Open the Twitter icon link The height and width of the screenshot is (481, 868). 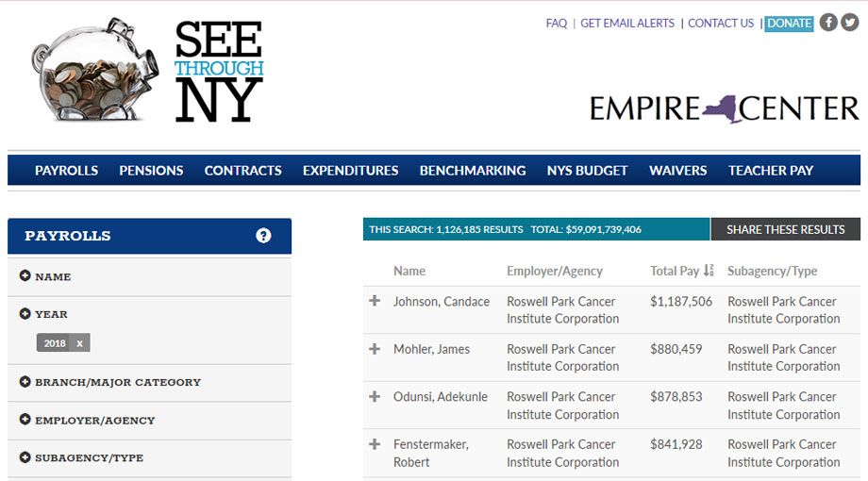pos(849,23)
